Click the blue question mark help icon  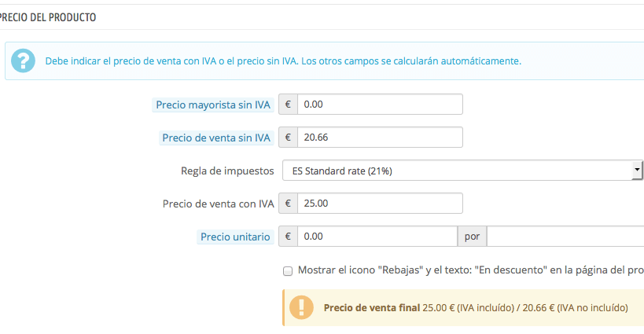tap(23, 61)
